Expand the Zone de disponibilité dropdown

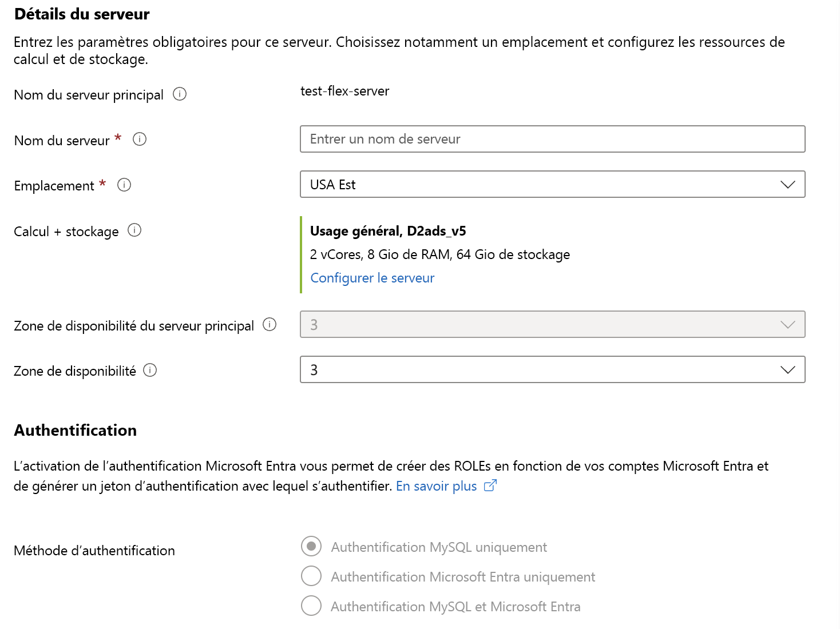coord(544,369)
